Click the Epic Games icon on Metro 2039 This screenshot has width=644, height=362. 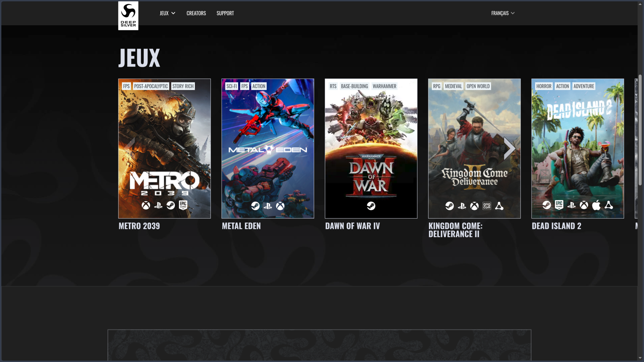point(183,205)
